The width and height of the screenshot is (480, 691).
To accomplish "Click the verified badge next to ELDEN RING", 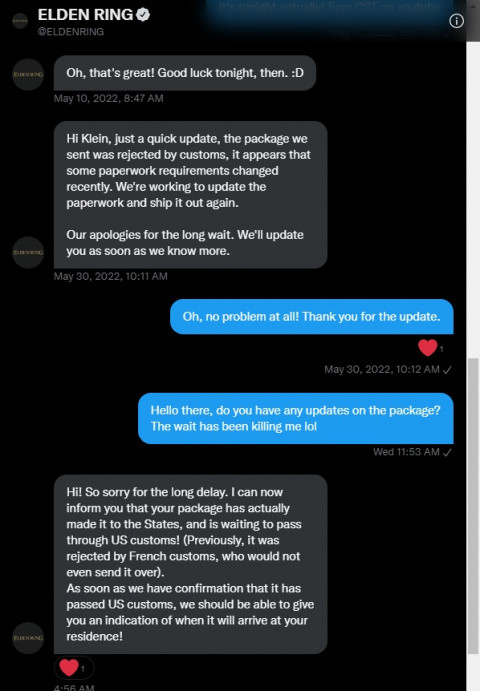I will (143, 15).
